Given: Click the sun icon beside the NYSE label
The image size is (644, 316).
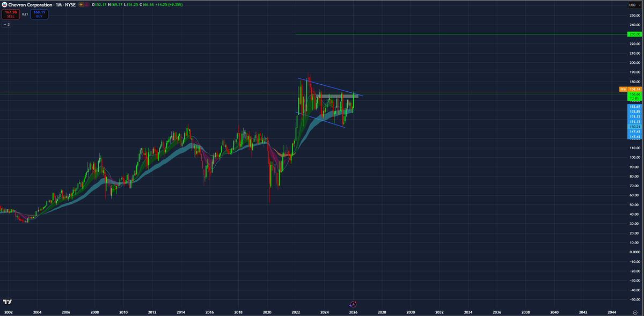Looking at the screenshot, I should 81,5.
